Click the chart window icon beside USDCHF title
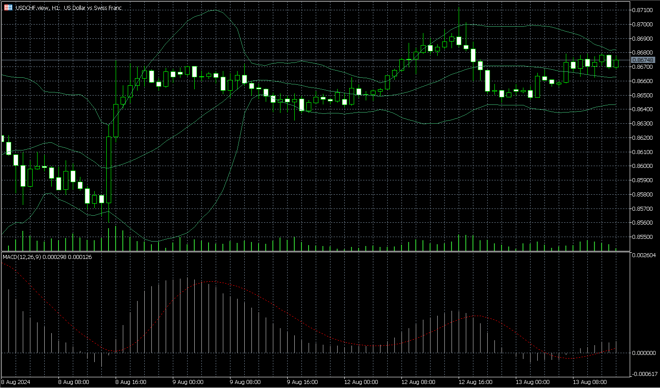Screen dimensions: 660x388 point(8,8)
